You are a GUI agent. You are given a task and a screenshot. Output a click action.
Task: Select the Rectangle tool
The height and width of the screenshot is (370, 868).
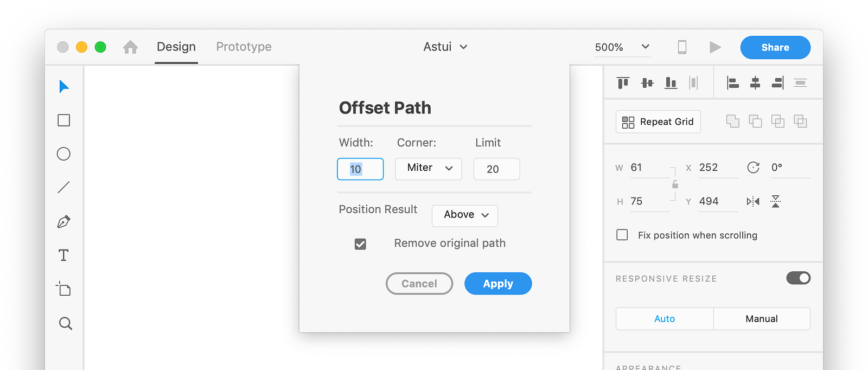(x=63, y=120)
